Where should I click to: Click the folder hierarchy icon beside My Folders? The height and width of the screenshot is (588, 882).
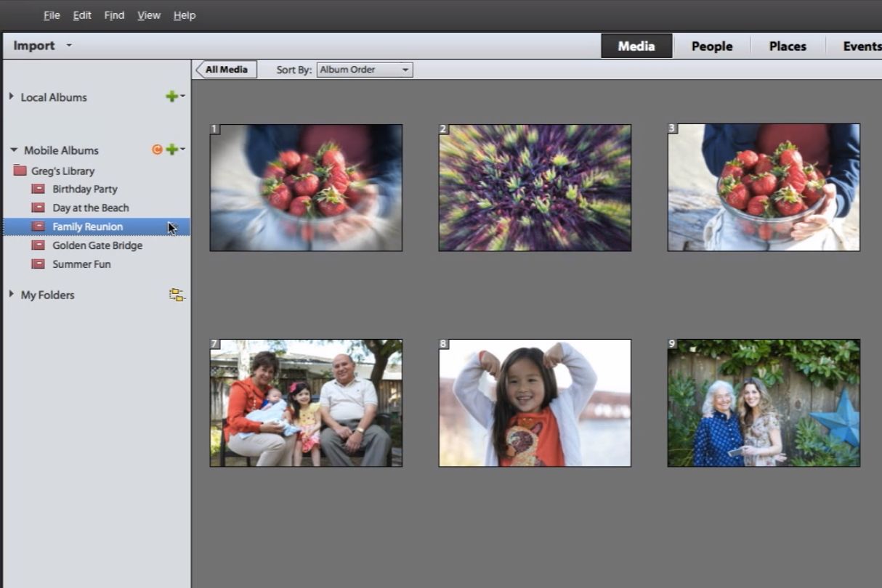point(177,295)
